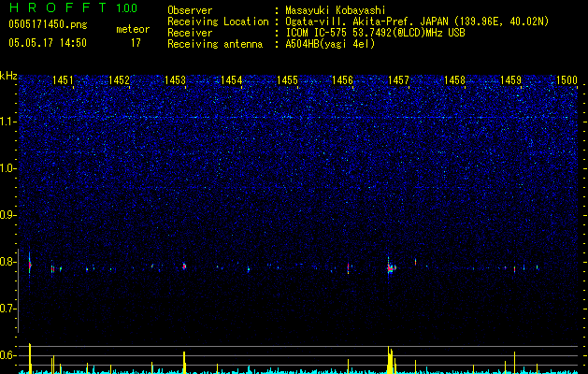Click the 1459 time axis marker
588x374 pixels.
click(510, 79)
